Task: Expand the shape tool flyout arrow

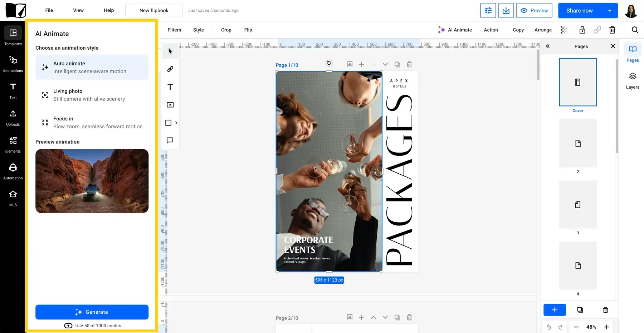Action: (x=176, y=123)
